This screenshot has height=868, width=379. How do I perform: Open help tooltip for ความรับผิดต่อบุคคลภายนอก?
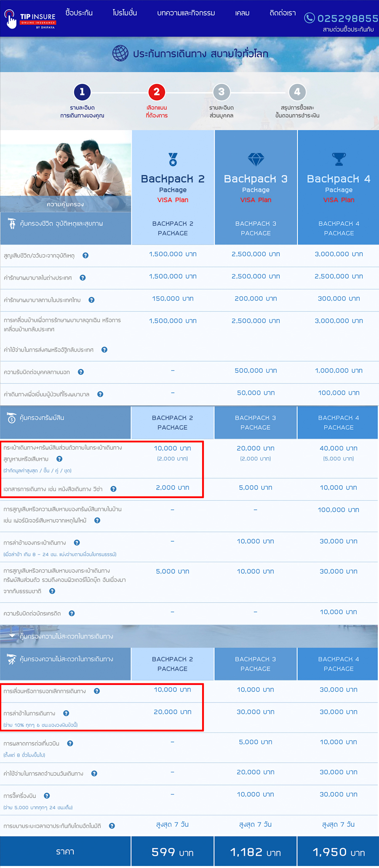81,372
